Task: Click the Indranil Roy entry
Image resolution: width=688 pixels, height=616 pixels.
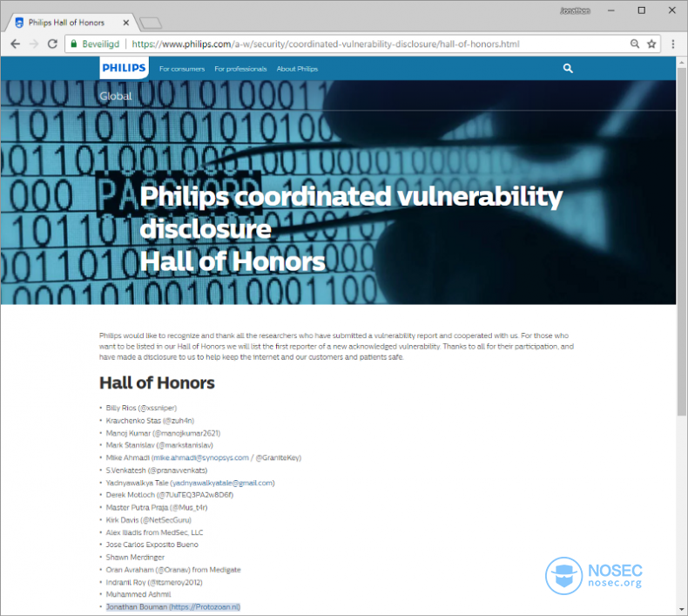Action: (x=154, y=582)
